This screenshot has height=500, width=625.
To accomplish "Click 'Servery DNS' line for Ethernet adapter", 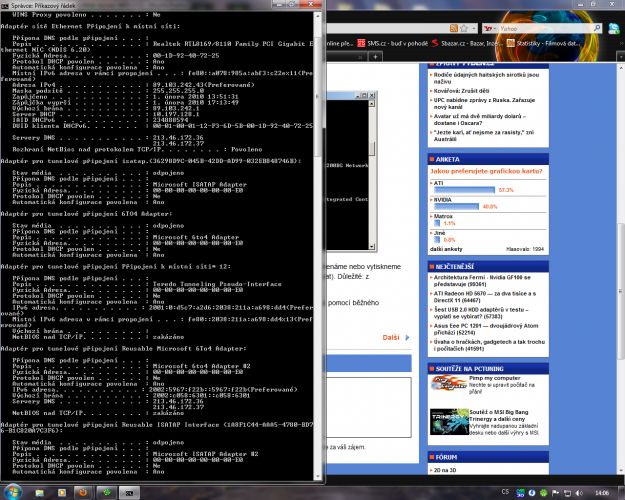I will pyautogui.click(x=108, y=138).
